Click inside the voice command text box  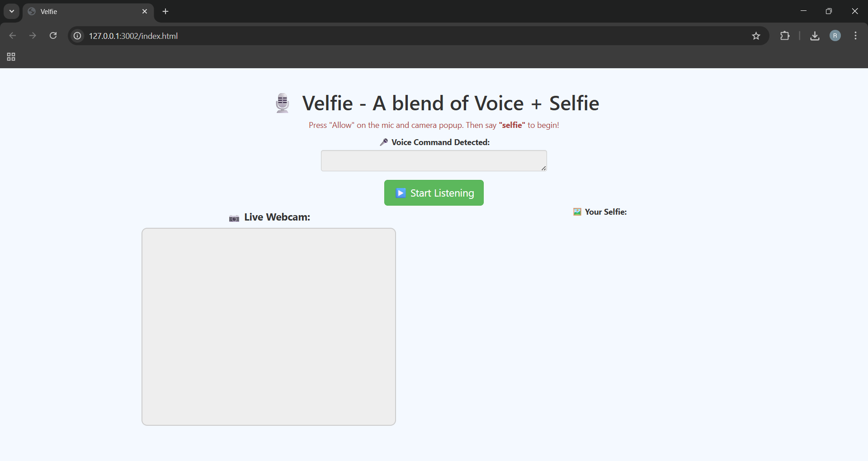click(434, 160)
